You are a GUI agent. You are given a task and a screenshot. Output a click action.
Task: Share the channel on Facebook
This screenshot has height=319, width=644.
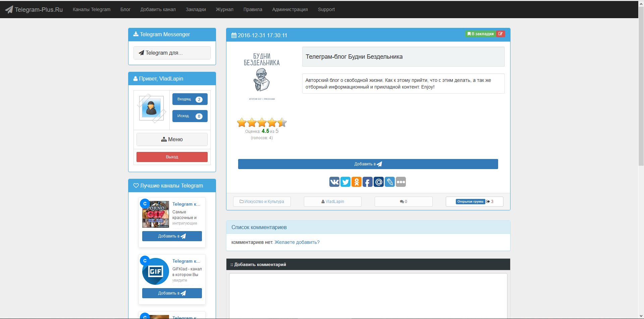(x=368, y=182)
